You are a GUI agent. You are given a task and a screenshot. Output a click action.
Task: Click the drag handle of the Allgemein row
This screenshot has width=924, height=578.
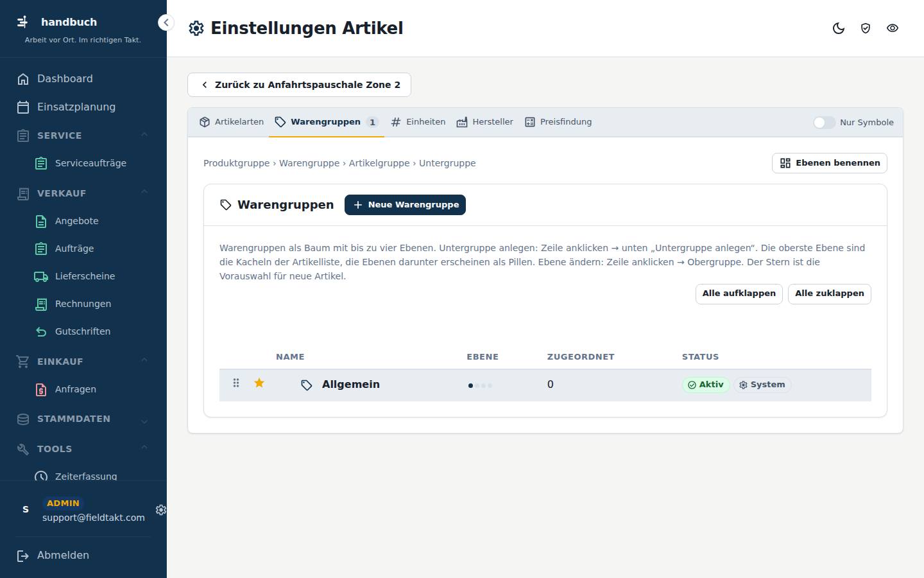click(x=236, y=383)
